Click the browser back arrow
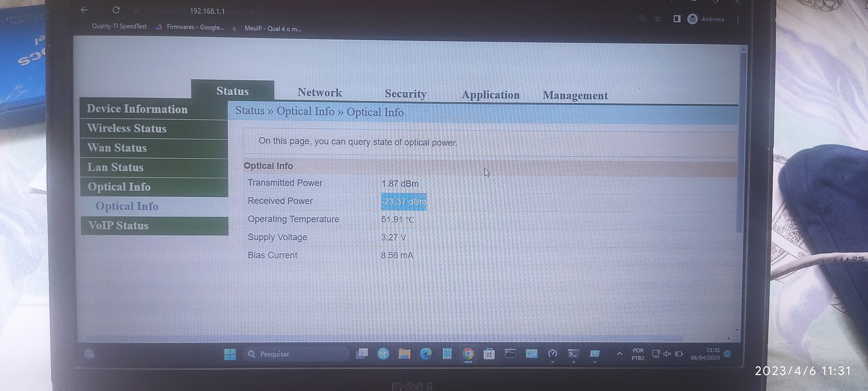 (x=84, y=10)
